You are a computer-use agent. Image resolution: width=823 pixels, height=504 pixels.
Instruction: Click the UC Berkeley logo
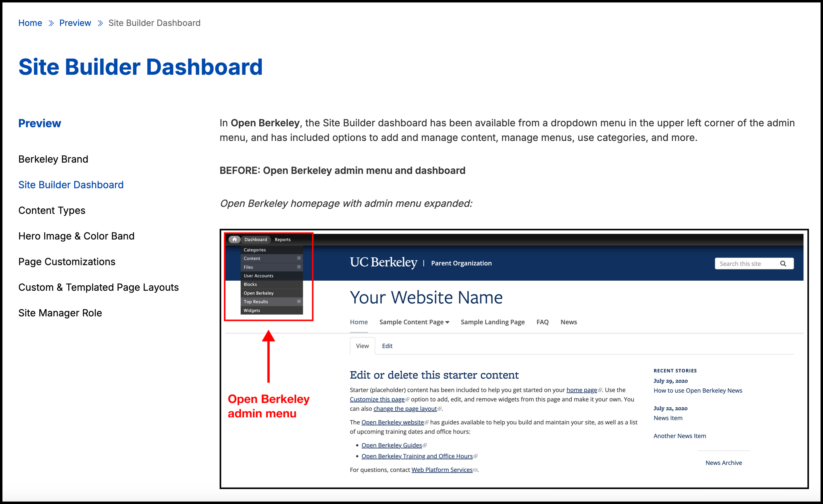[x=383, y=262]
